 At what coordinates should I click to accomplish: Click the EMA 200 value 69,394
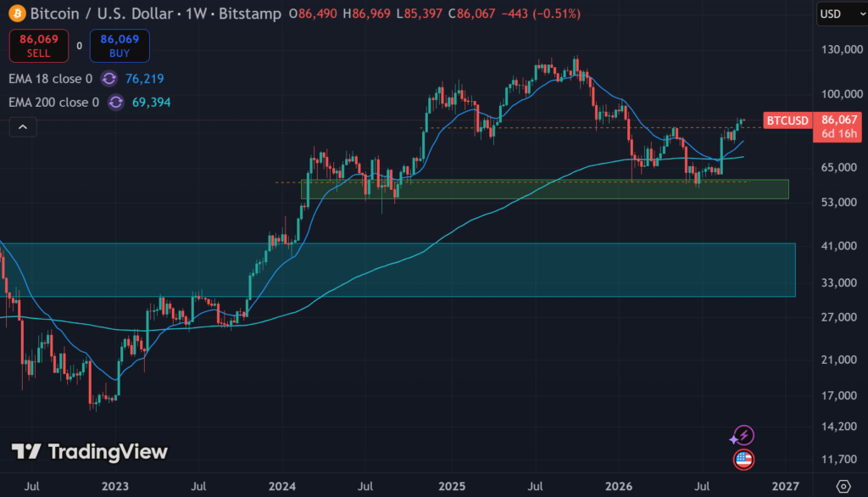point(151,103)
